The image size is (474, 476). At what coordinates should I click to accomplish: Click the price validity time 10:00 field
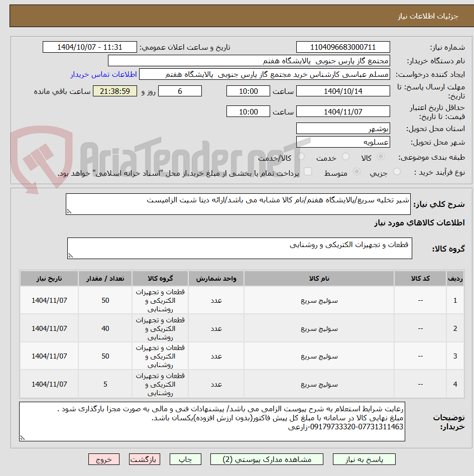(x=248, y=111)
